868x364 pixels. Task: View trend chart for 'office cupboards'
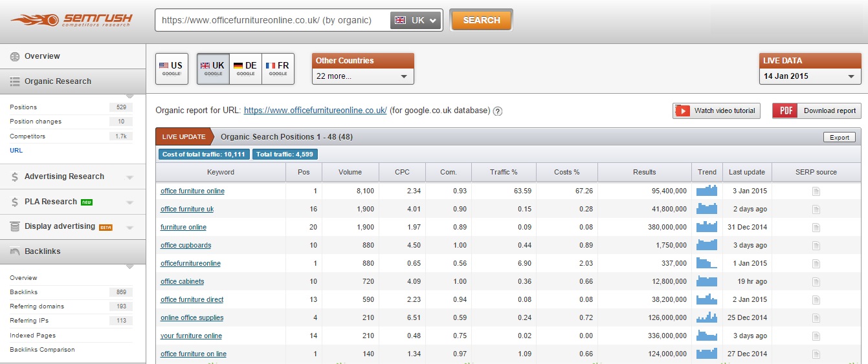coord(707,245)
